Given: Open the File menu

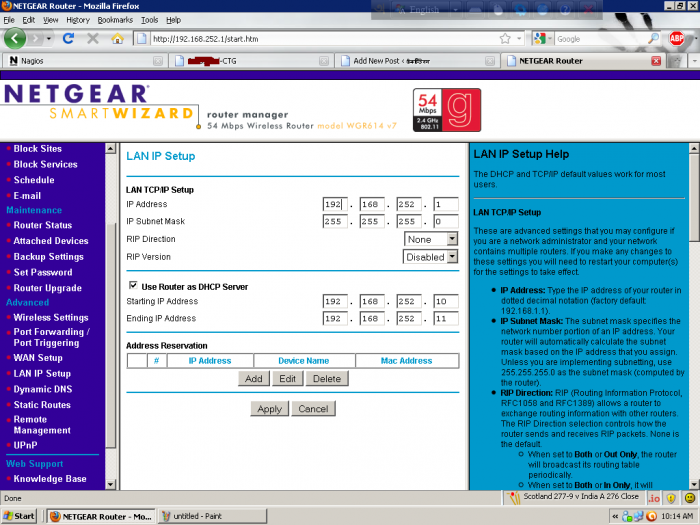Looking at the screenshot, I should 9,20.
